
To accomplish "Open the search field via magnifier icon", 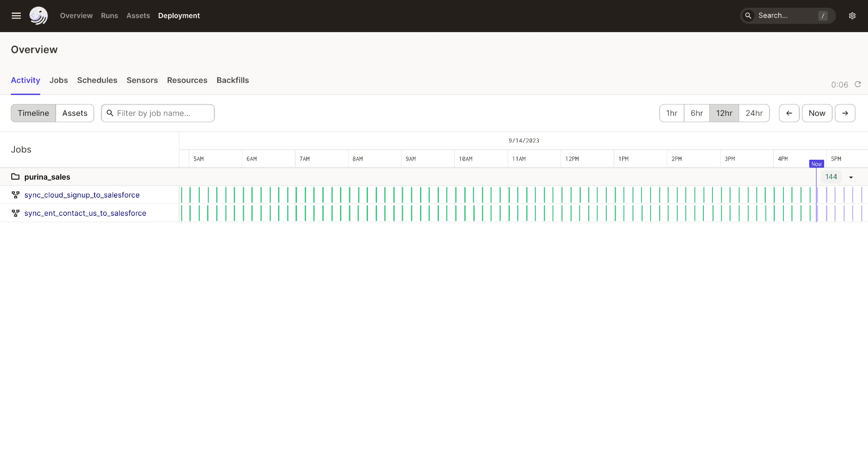I will coord(748,15).
